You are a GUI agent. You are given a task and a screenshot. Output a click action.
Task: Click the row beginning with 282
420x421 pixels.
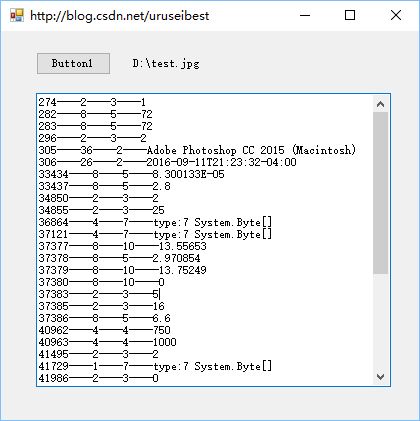point(95,114)
